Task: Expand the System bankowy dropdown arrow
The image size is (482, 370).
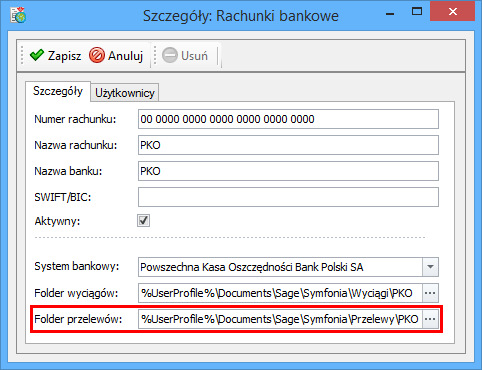Action: tap(430, 267)
